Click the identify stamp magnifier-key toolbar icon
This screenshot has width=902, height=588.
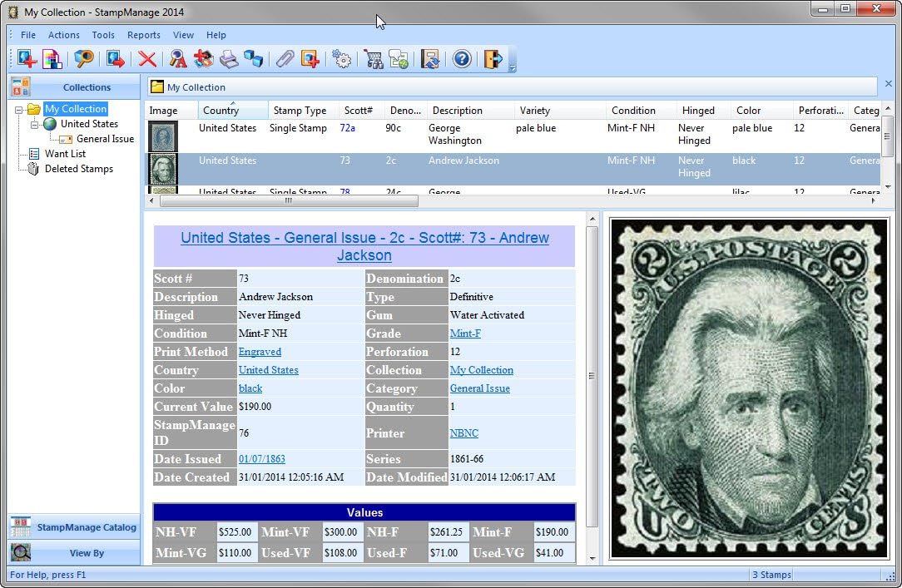click(x=177, y=59)
